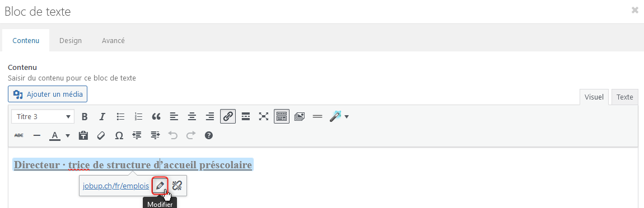
Task: Apply blockquote formatting
Action: [x=156, y=116]
